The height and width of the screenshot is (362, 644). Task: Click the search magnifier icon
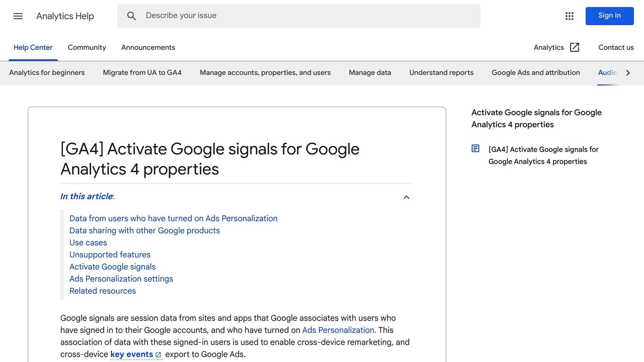click(x=132, y=16)
